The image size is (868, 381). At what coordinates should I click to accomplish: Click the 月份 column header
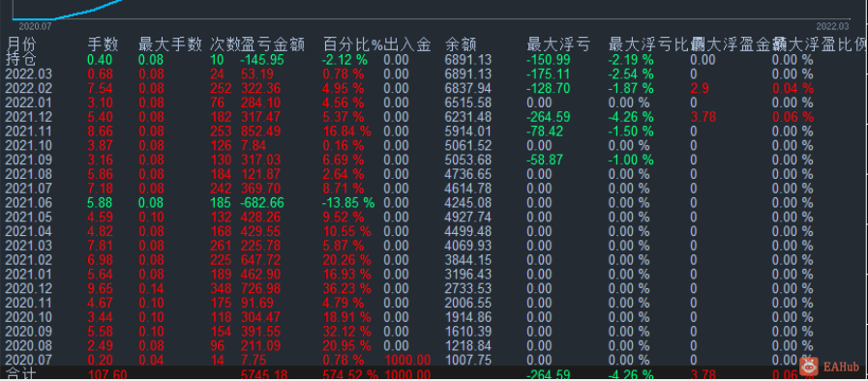(20, 45)
